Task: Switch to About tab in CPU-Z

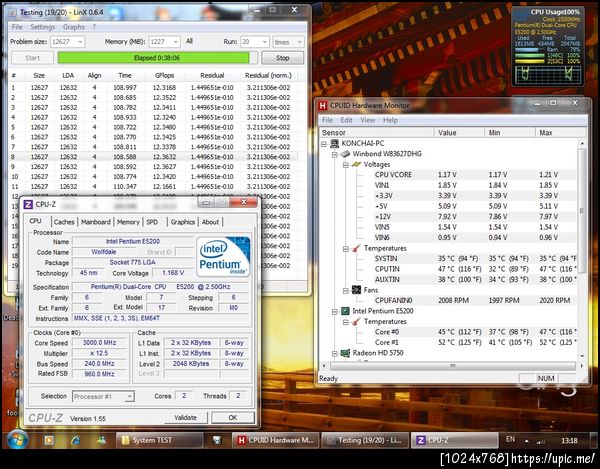Action: (210, 222)
